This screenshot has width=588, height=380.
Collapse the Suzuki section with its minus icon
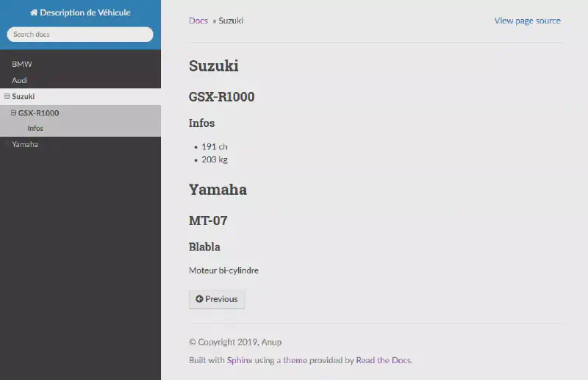coord(7,96)
